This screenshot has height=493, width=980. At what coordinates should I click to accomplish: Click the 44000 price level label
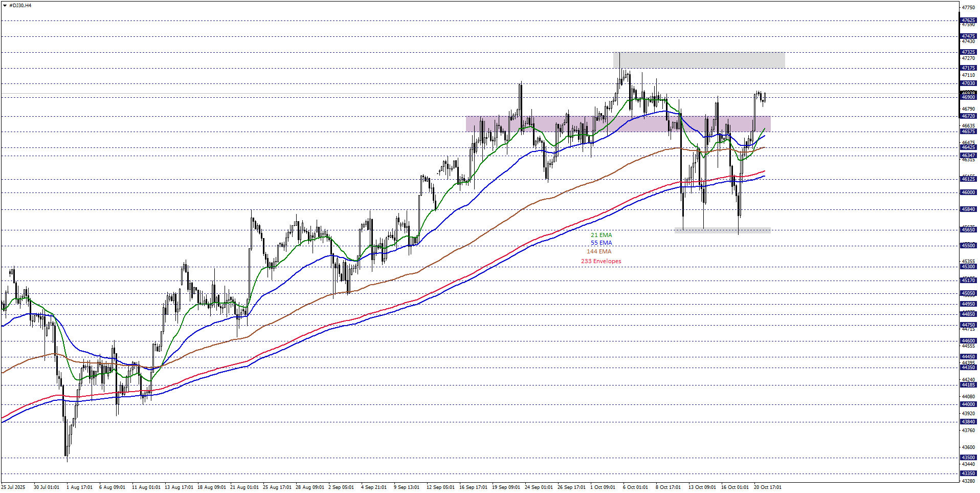(x=968, y=404)
